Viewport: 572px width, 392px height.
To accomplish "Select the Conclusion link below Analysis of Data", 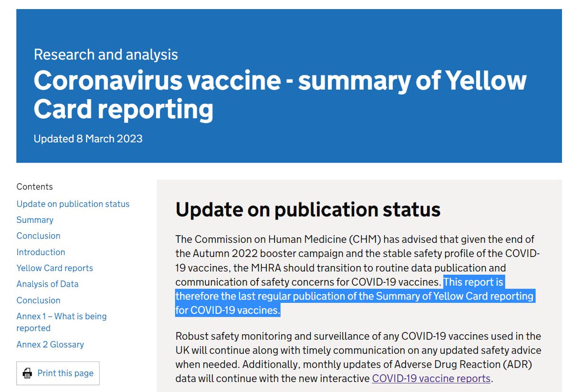I will tap(38, 300).
